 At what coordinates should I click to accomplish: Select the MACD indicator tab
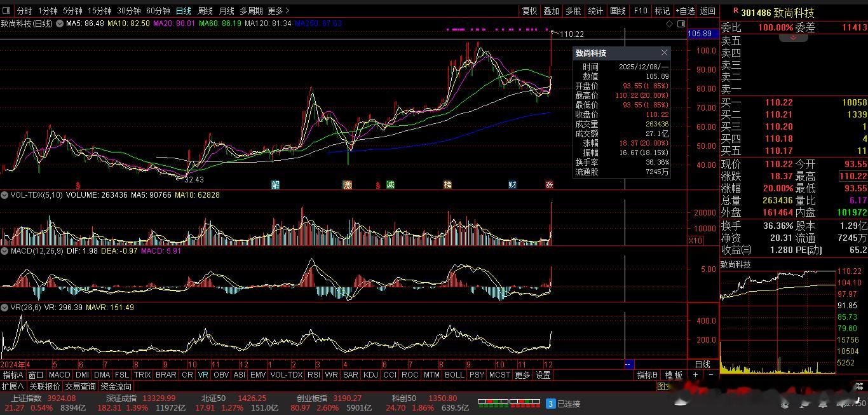(59, 375)
